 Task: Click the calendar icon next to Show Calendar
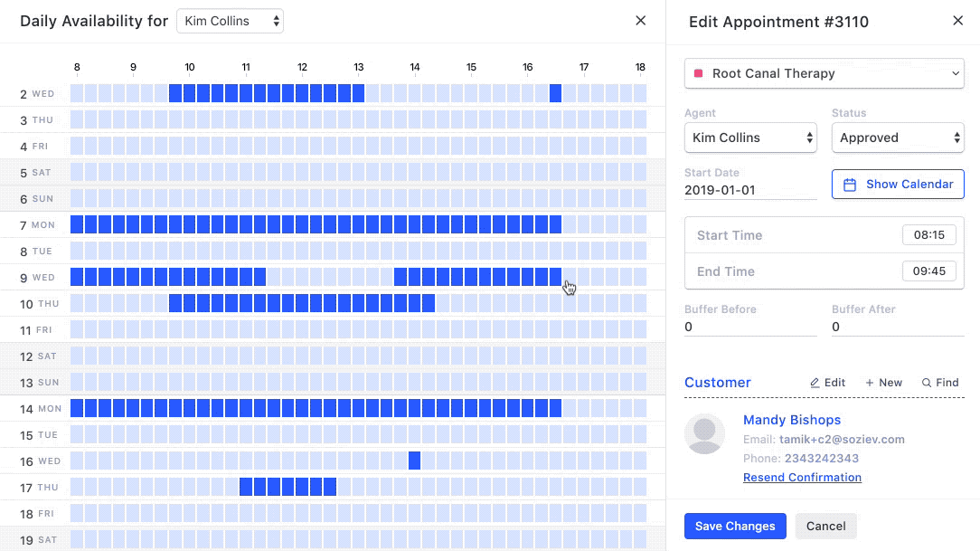(849, 184)
